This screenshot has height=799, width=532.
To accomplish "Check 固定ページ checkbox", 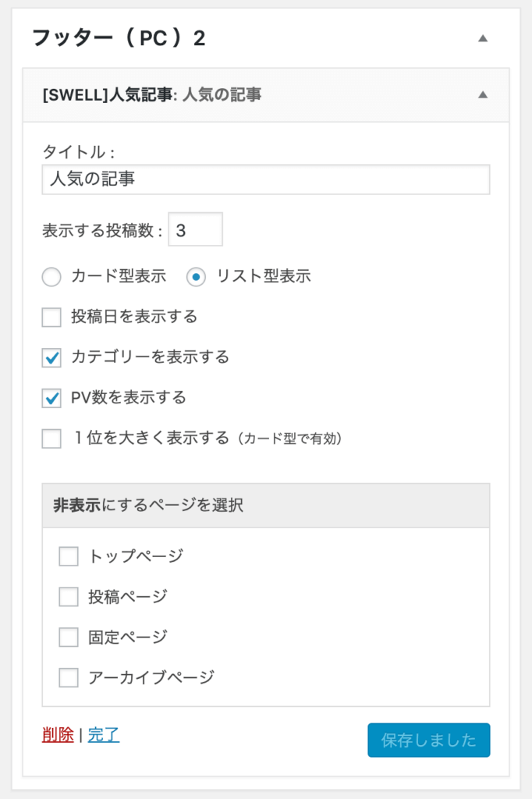I will point(68,637).
